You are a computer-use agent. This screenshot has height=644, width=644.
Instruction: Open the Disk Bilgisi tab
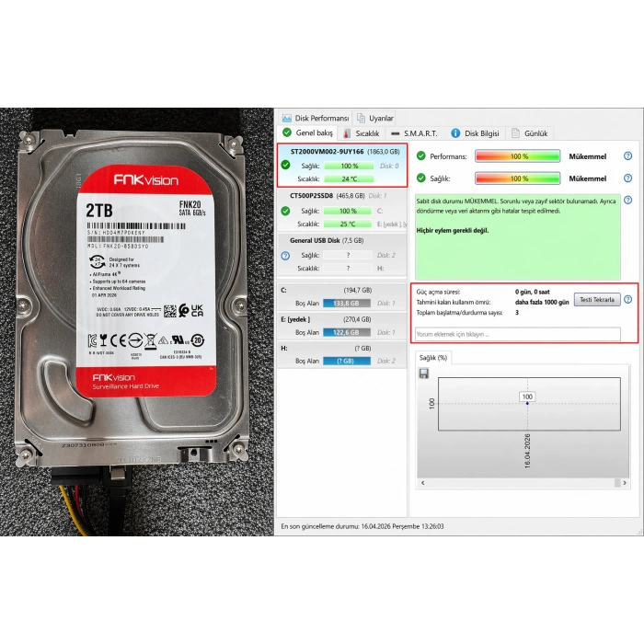(x=475, y=133)
